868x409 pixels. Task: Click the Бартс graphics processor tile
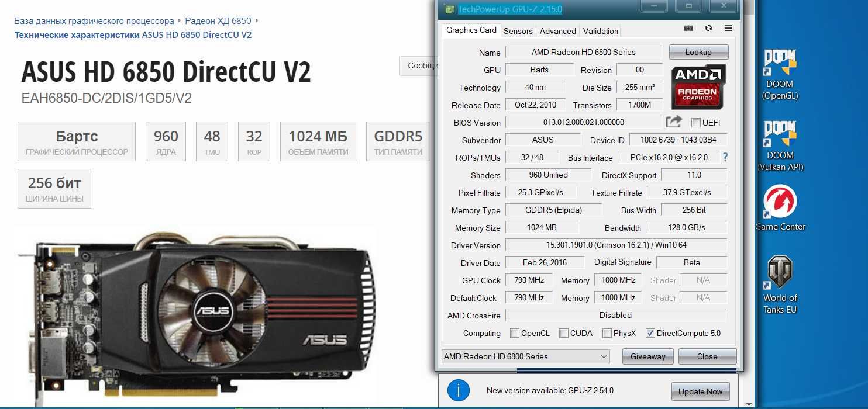point(77,141)
